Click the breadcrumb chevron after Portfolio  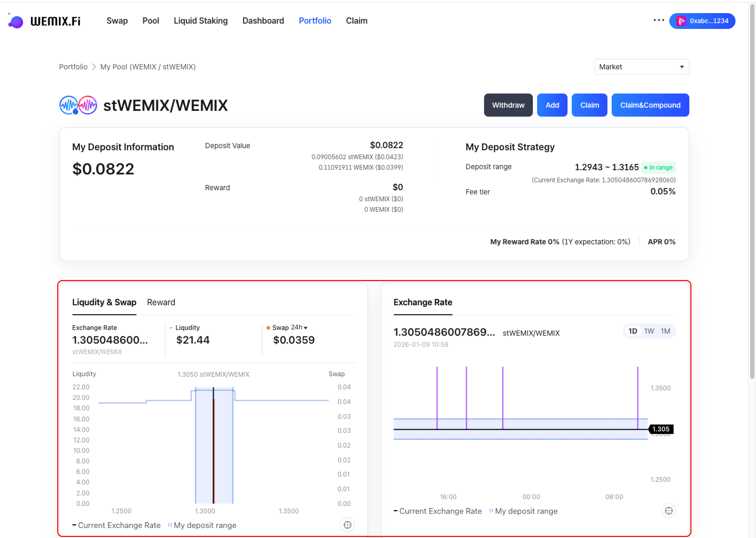pos(94,67)
